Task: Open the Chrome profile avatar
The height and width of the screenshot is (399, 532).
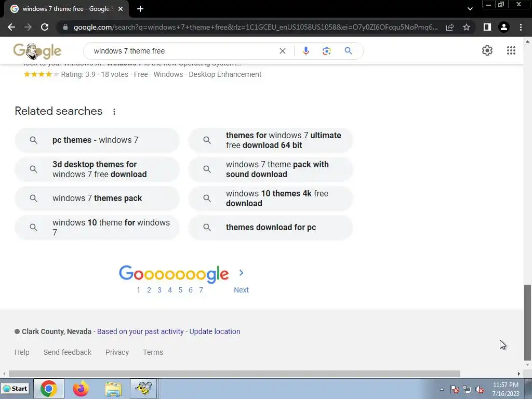Action: [x=504, y=27]
